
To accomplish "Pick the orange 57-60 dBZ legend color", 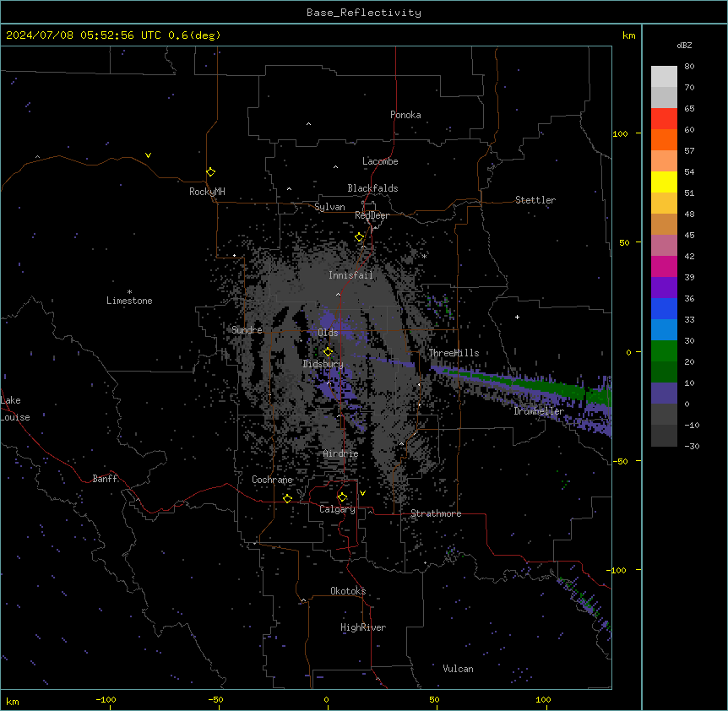I will click(664, 139).
